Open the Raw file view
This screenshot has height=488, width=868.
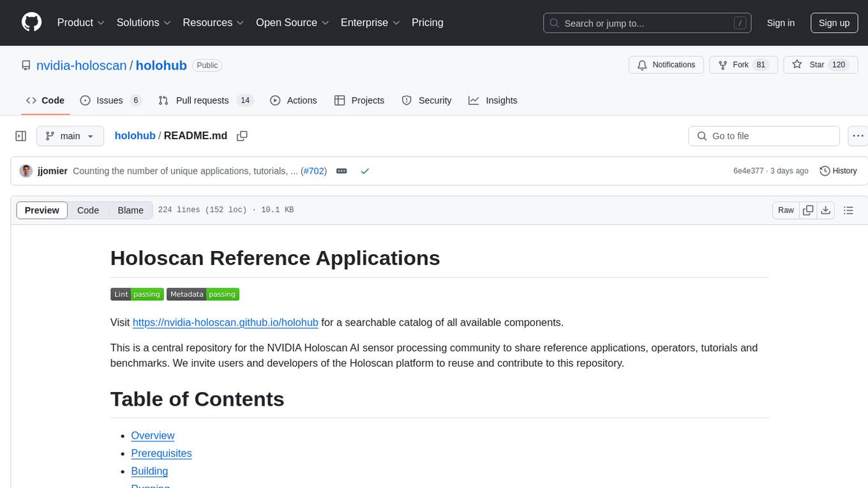786,210
